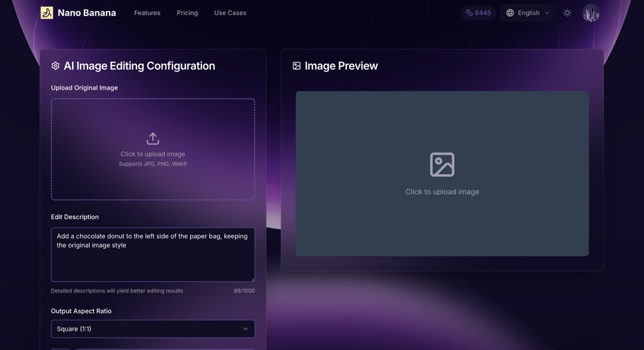Open the Features menu item
This screenshot has height=350, width=644.
point(147,13)
